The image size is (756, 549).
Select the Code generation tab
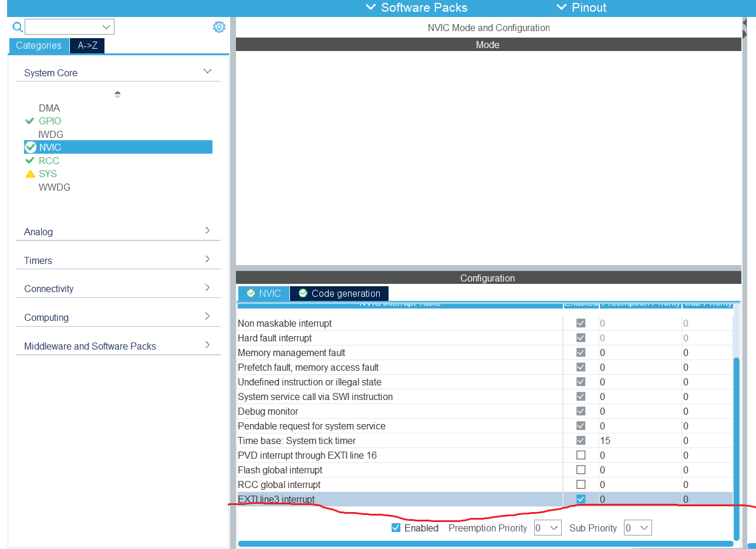tap(339, 293)
